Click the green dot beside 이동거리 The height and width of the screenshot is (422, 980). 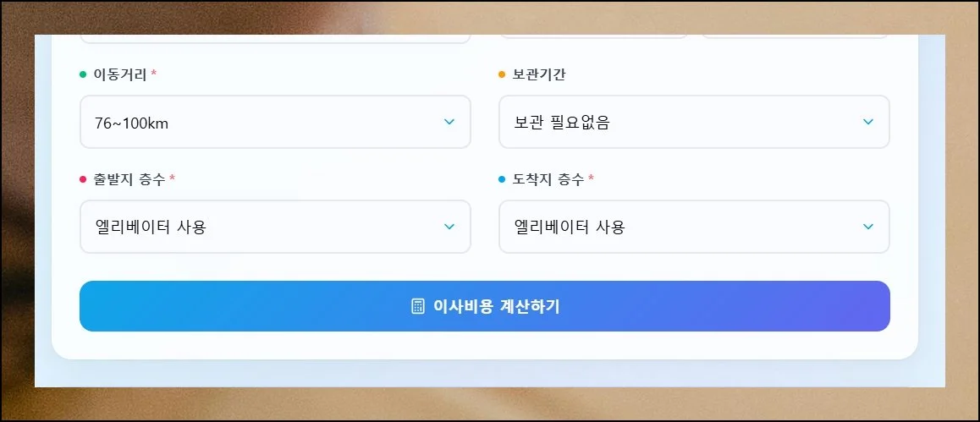click(x=83, y=74)
